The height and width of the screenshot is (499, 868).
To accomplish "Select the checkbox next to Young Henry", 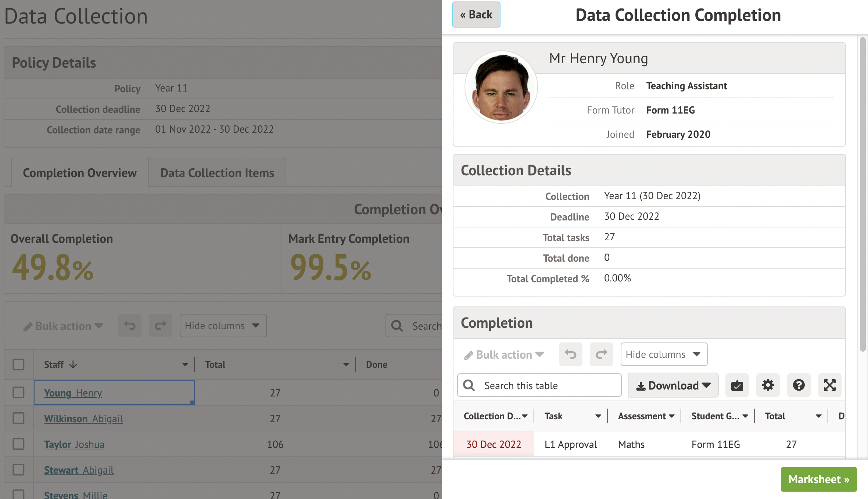I will pyautogui.click(x=18, y=392).
